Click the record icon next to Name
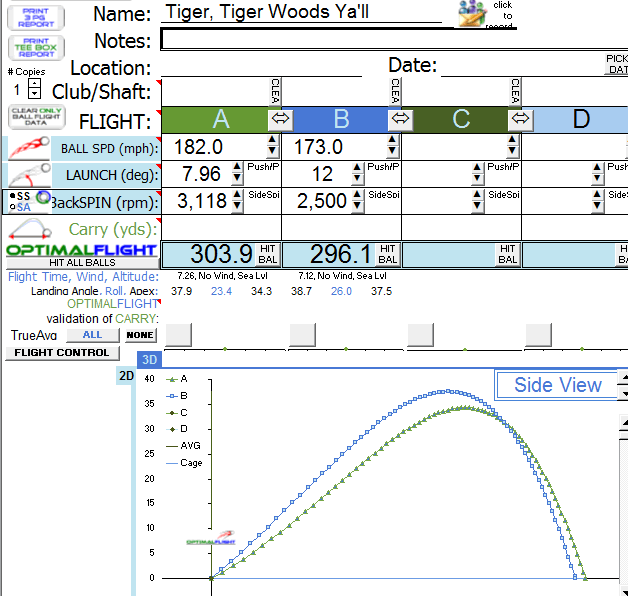Viewport: 628px width, 596px height. [472, 13]
